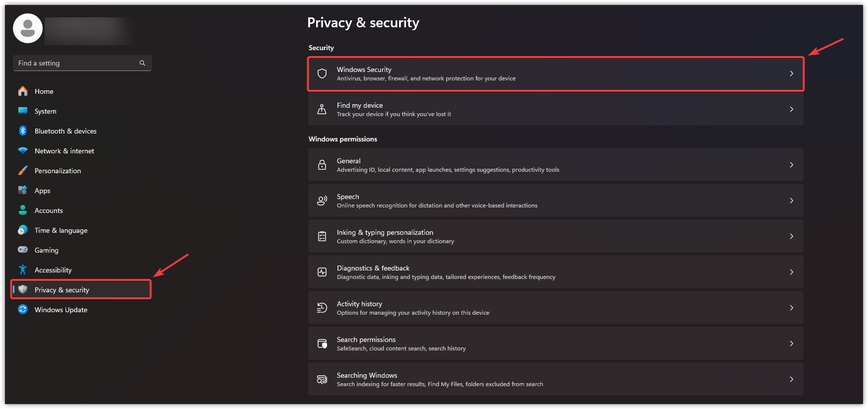Click the shield icon beside Windows Security
The height and width of the screenshot is (409, 868).
322,73
